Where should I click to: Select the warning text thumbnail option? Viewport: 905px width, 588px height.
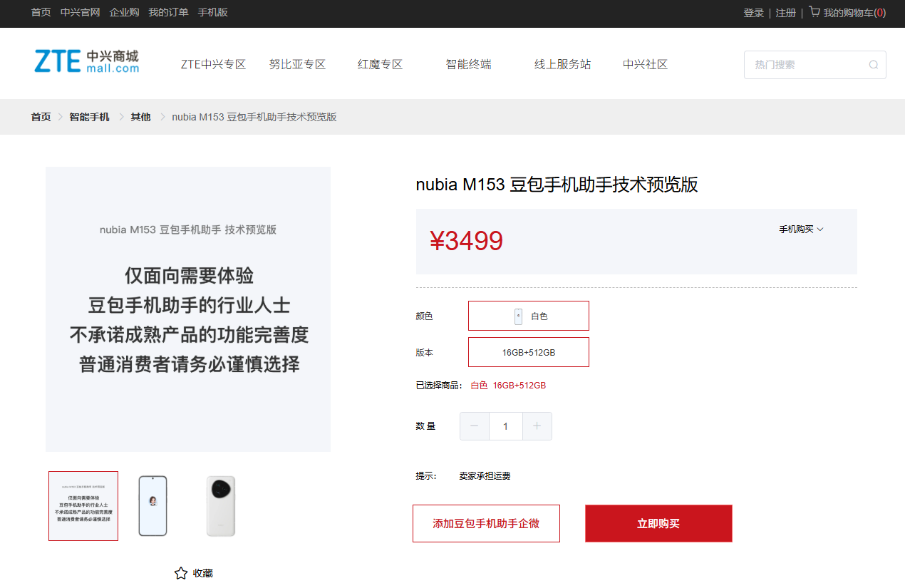click(83, 506)
